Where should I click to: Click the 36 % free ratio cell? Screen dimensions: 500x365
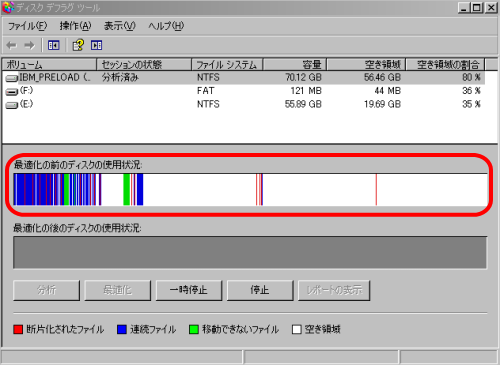pos(471,91)
